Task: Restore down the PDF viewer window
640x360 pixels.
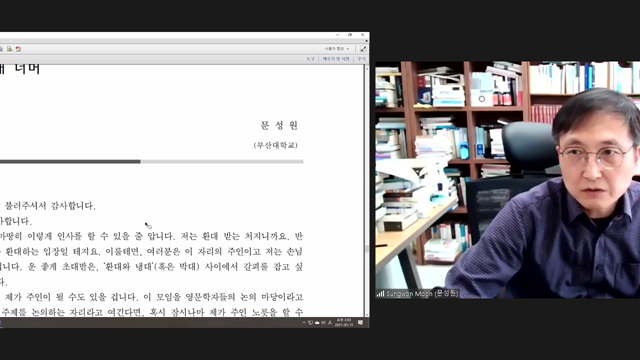Action: coord(350,35)
